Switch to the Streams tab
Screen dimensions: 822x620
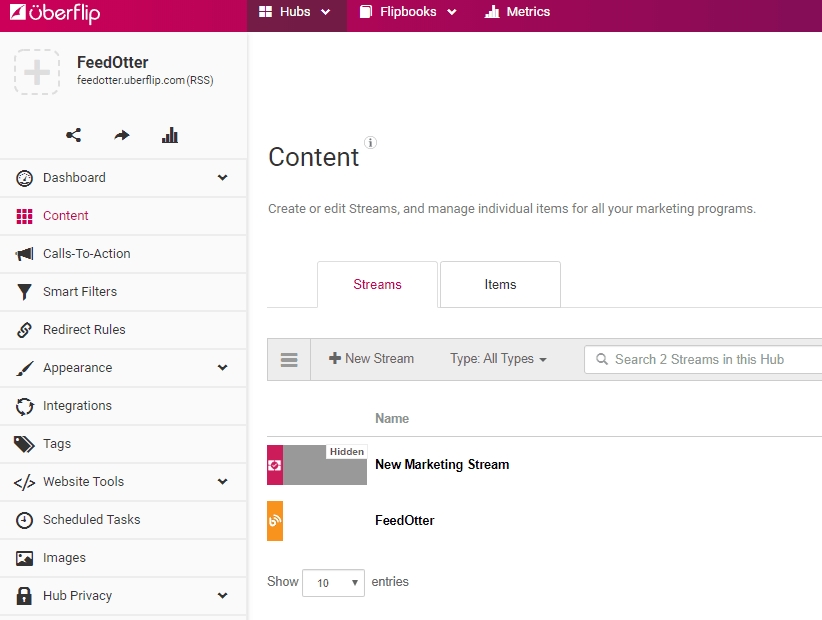[377, 284]
